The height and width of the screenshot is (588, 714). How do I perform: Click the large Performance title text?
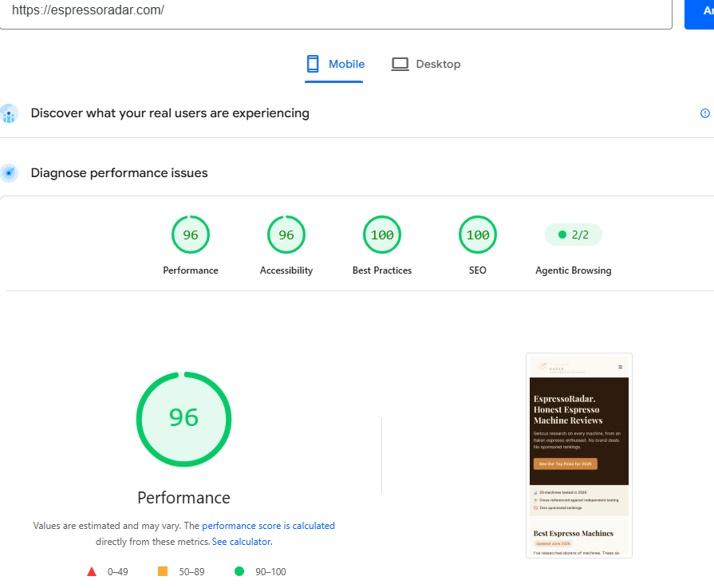[x=184, y=498]
